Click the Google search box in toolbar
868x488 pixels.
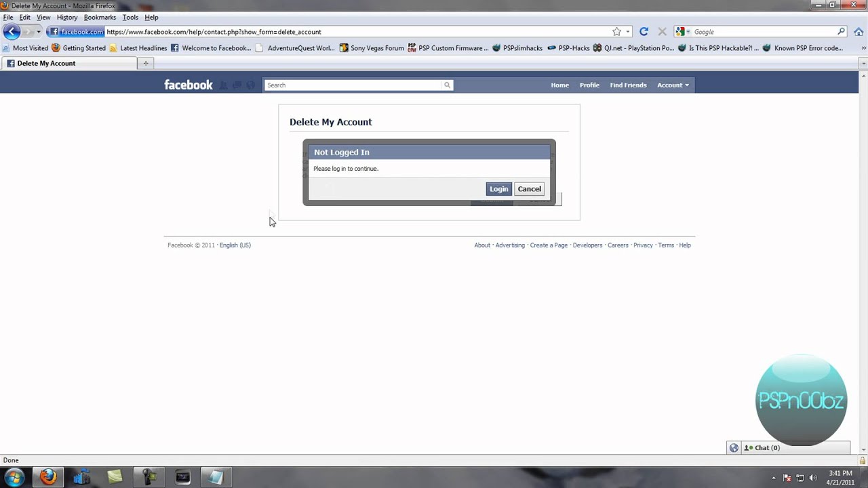pos(764,32)
